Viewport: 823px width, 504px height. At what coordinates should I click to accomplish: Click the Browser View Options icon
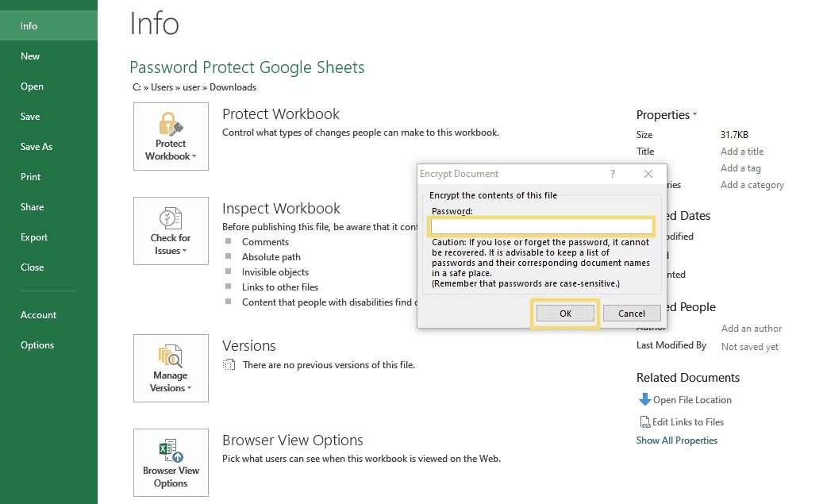[x=171, y=451]
